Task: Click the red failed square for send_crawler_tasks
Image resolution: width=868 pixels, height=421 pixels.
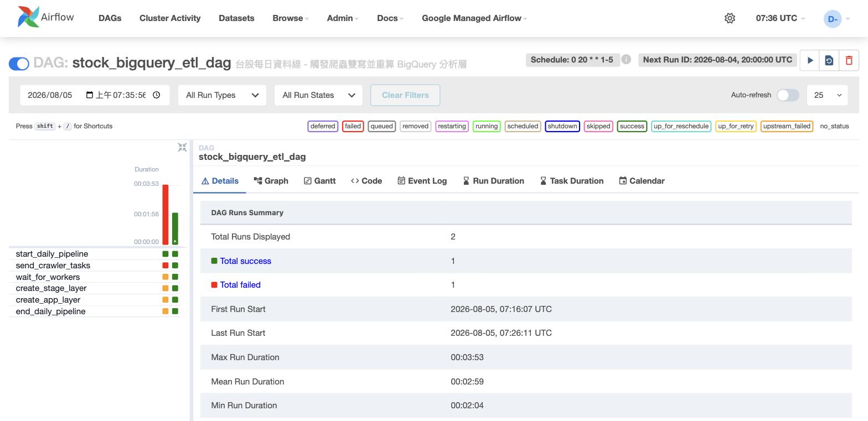Action: click(166, 266)
